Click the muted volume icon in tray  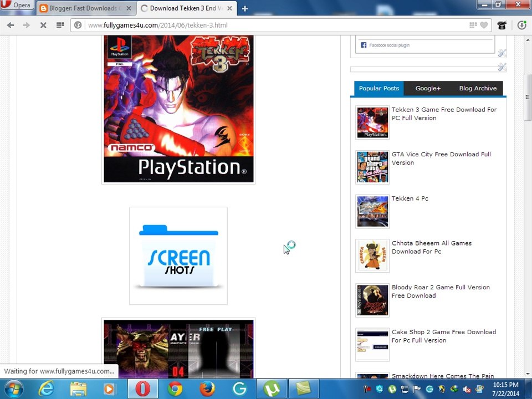pyautogui.click(x=467, y=389)
